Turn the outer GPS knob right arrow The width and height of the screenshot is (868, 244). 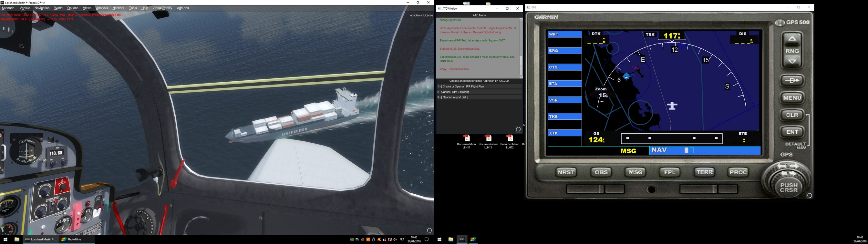pos(794,167)
